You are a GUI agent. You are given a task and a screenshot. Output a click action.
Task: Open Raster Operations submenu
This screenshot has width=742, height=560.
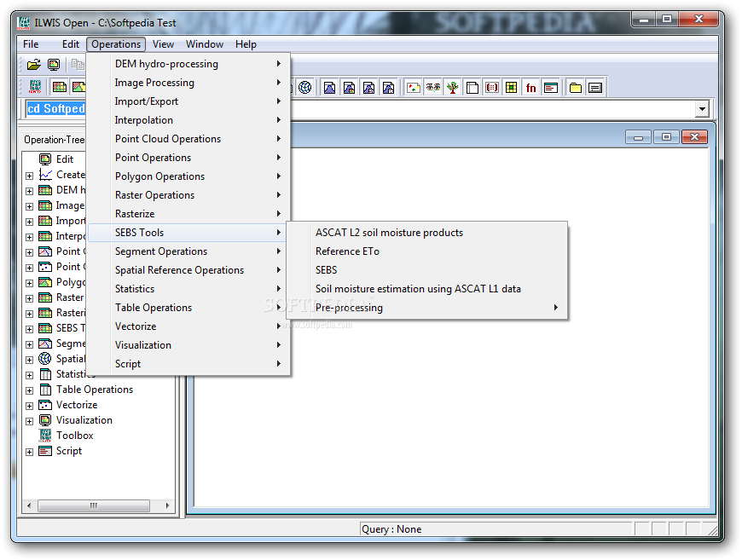[188, 195]
